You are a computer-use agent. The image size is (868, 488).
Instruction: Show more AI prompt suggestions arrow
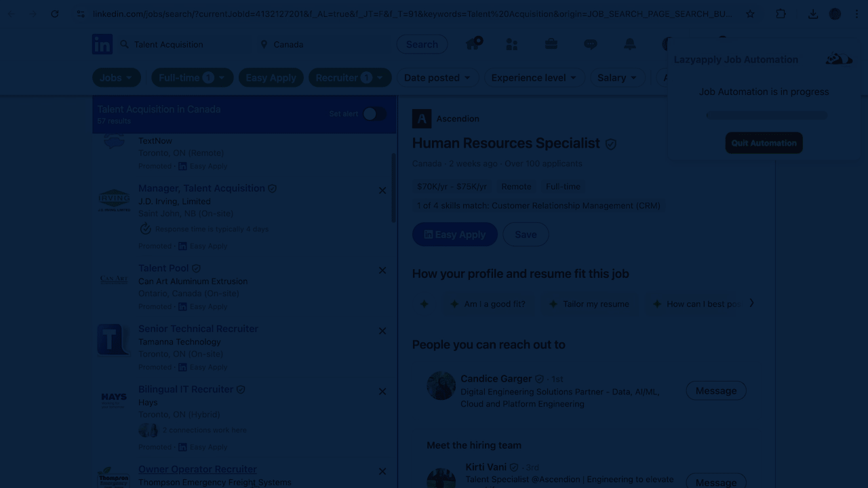[x=751, y=303]
